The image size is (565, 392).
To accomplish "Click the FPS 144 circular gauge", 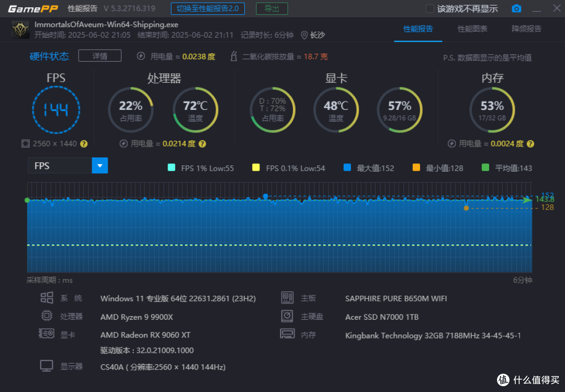I will (56, 109).
